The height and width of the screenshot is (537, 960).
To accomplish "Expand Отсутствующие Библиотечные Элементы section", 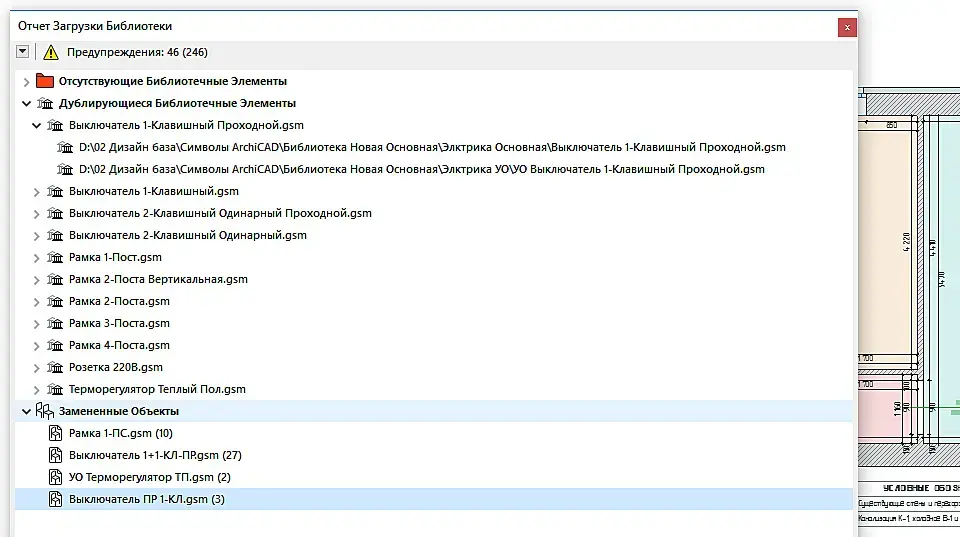I will tap(26, 81).
